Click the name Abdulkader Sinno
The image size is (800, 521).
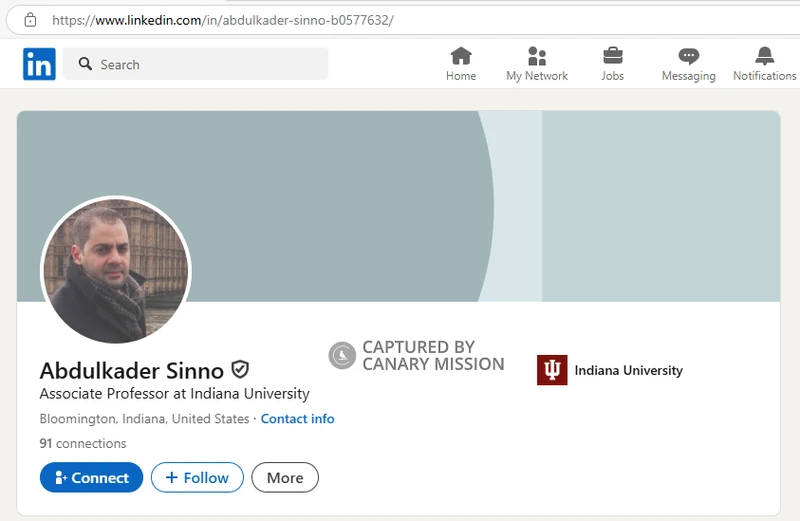[x=132, y=370]
